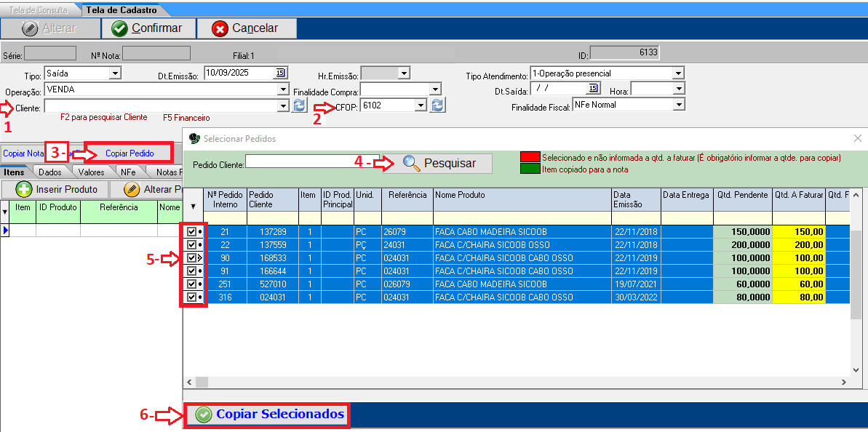868x432 pixels.
Task: Click the Alterar Produto pencil button
Action: click(x=147, y=189)
